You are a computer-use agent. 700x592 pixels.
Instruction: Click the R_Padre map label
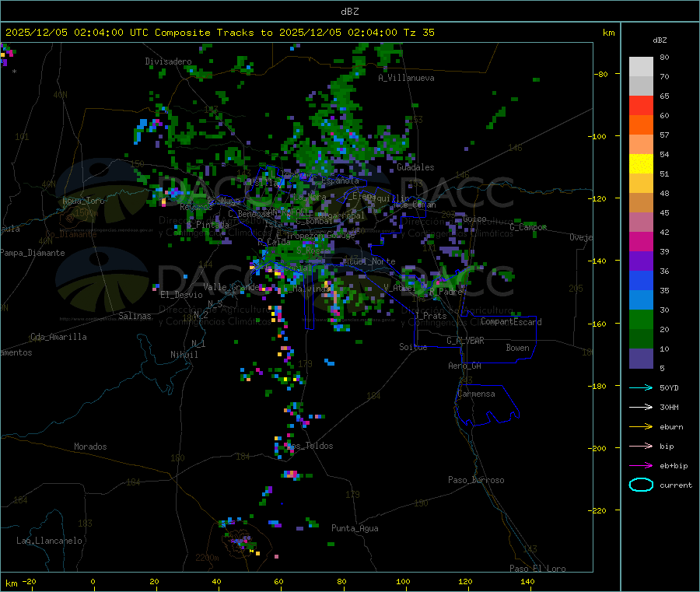pyautogui.click(x=446, y=292)
